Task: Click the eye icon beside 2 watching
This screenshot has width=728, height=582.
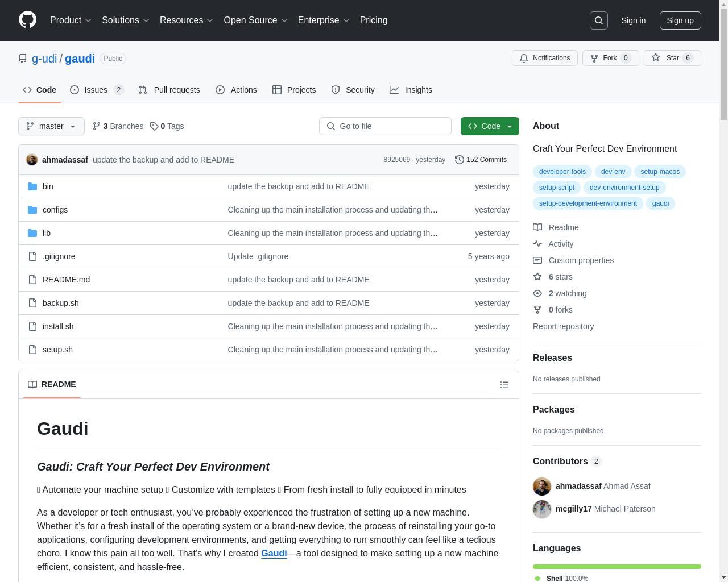Action: point(537,293)
